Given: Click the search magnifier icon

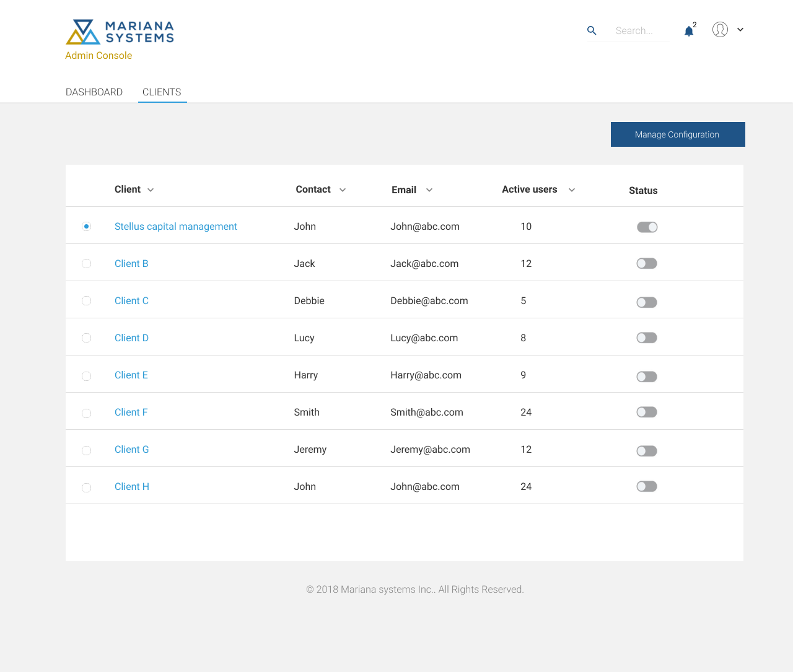Looking at the screenshot, I should point(592,30).
